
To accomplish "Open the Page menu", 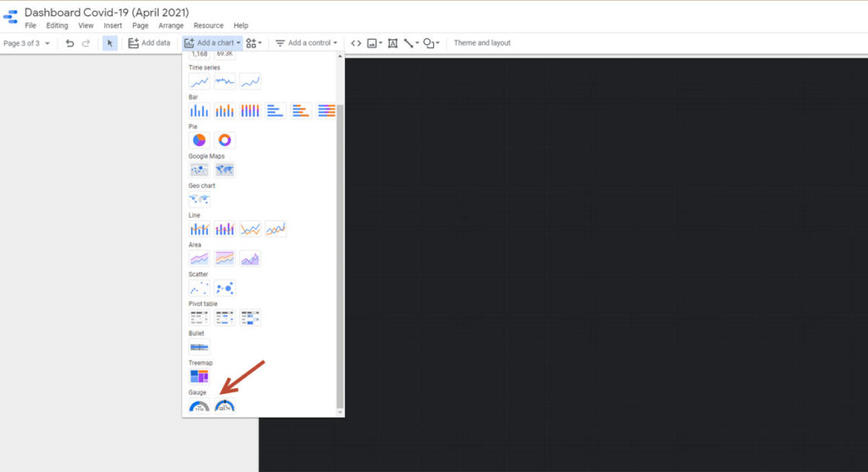I will click(x=140, y=25).
